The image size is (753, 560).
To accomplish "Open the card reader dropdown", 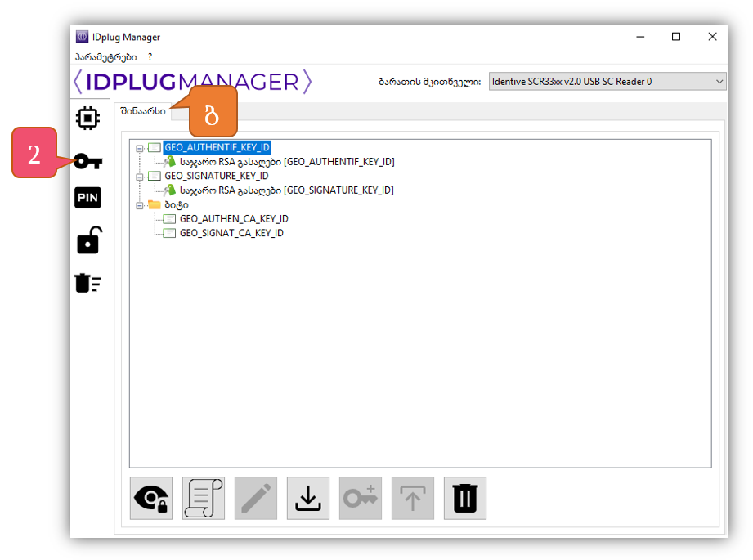I will pyautogui.click(x=607, y=81).
